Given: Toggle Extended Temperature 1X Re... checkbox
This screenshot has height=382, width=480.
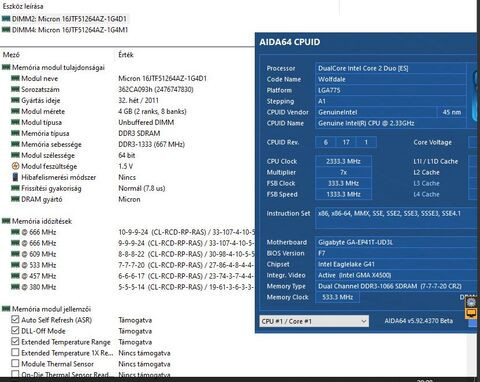Looking at the screenshot, I should (x=15, y=353).
